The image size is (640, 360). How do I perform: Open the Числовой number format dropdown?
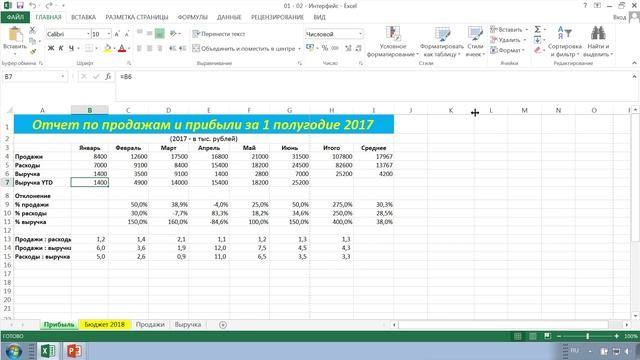[360, 34]
